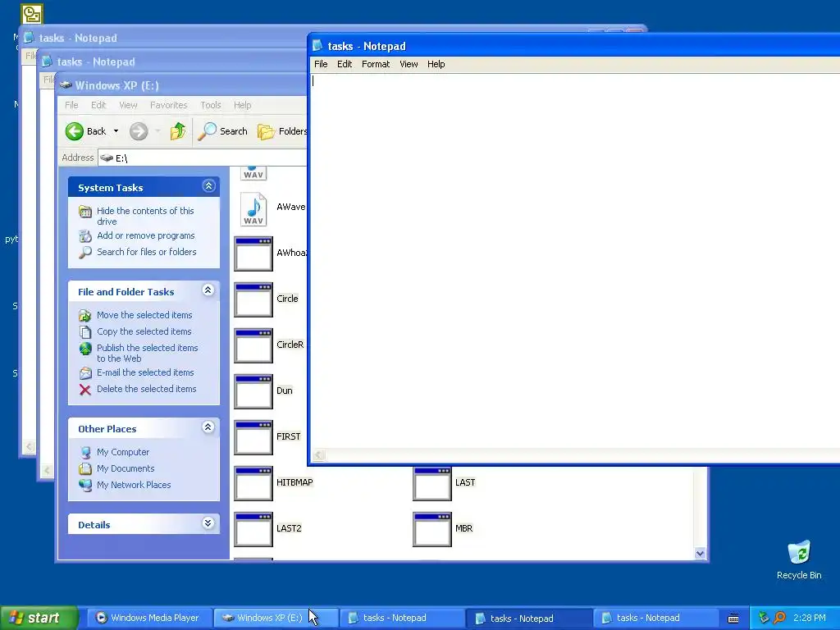840x630 pixels.
Task: Click the drive icon in Explorer title bar
Action: click(x=66, y=85)
